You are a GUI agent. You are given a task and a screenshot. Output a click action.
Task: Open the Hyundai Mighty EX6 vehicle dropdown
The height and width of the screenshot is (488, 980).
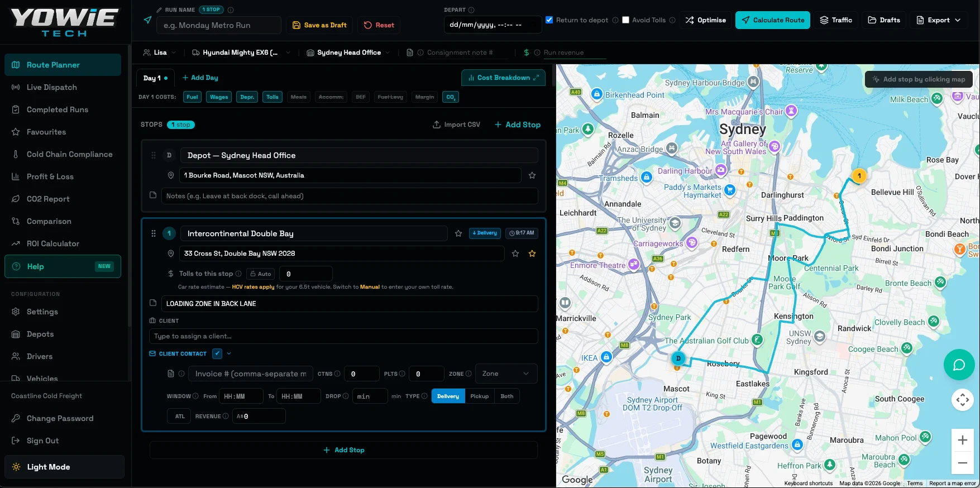241,52
